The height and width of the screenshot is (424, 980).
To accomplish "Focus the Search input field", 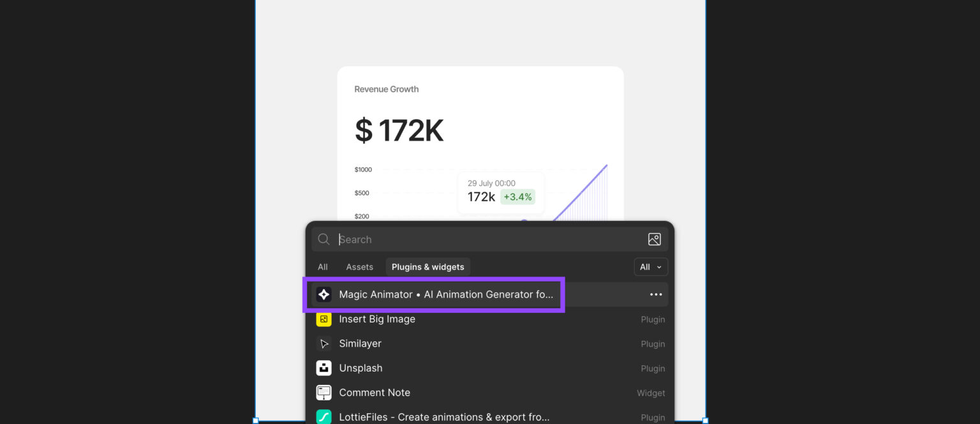I will pos(485,239).
